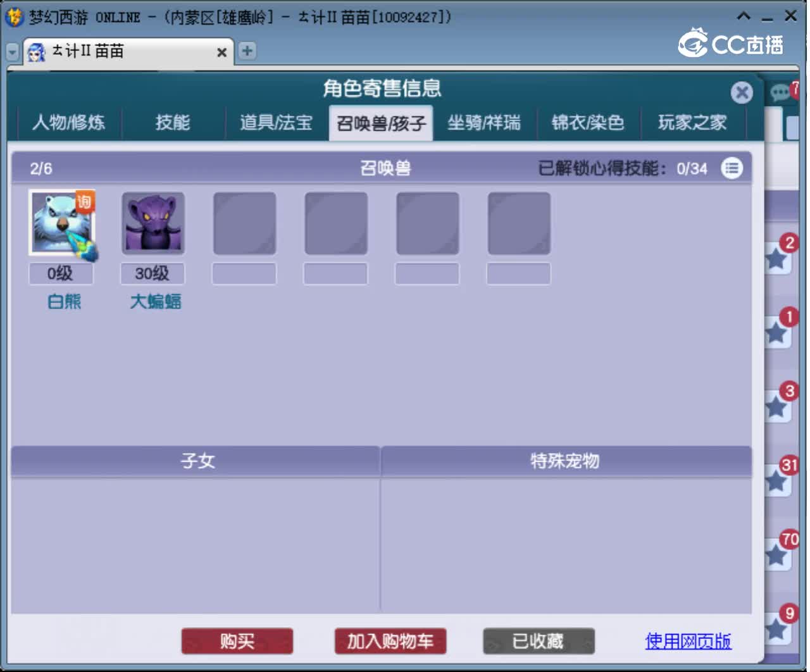Click the 0级 level label

click(61, 273)
